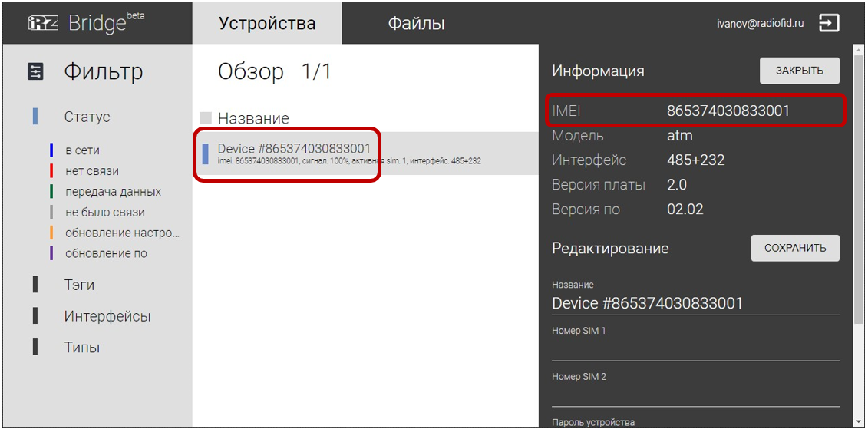
Task: Click the 'Номер SIM 1' input field
Action: (x=695, y=348)
